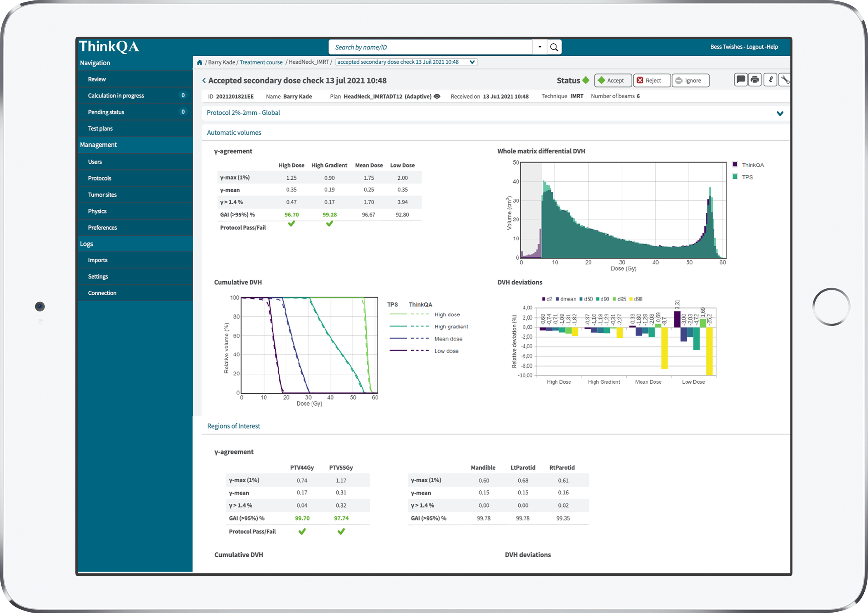Click the Search by name/ID field
Viewport: 868px width, 613px height.
point(429,48)
